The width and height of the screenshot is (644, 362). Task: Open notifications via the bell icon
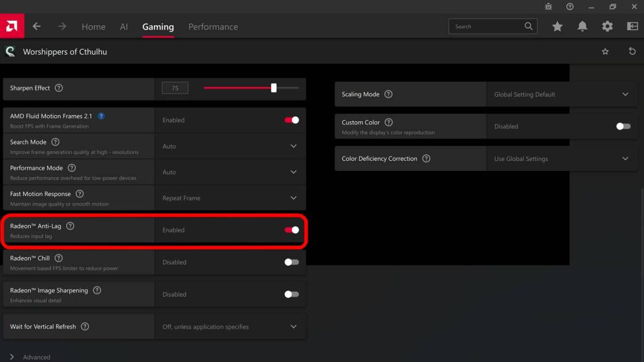click(x=582, y=26)
